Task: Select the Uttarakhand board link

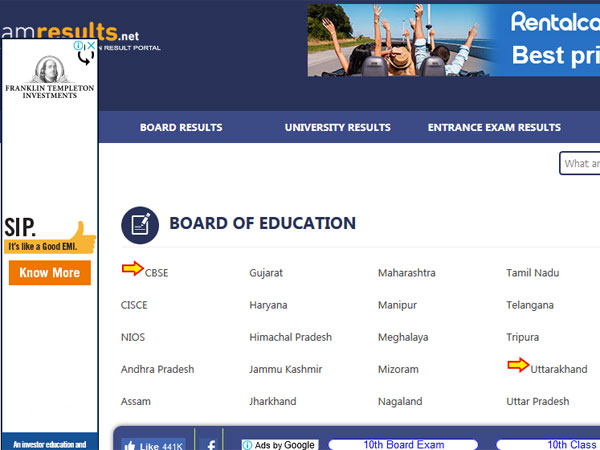Action: tap(559, 369)
